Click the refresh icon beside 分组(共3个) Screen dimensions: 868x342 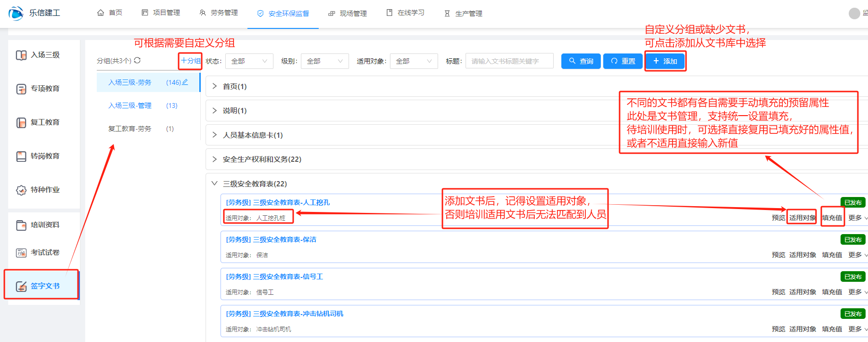tap(137, 60)
